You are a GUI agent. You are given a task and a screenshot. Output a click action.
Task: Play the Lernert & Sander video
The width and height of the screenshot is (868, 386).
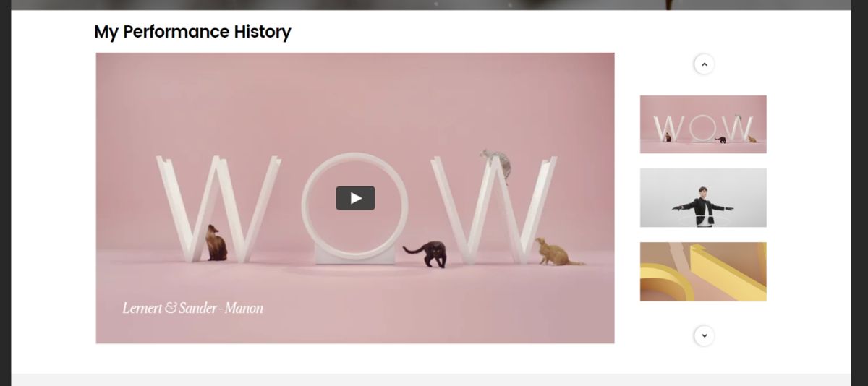[x=355, y=198]
